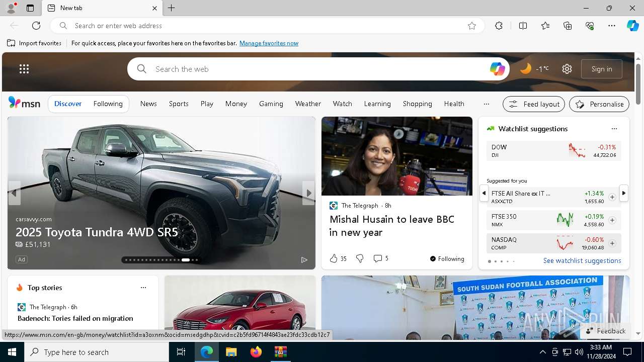Open split screen view
The image size is (644, 362).
coord(523,26)
